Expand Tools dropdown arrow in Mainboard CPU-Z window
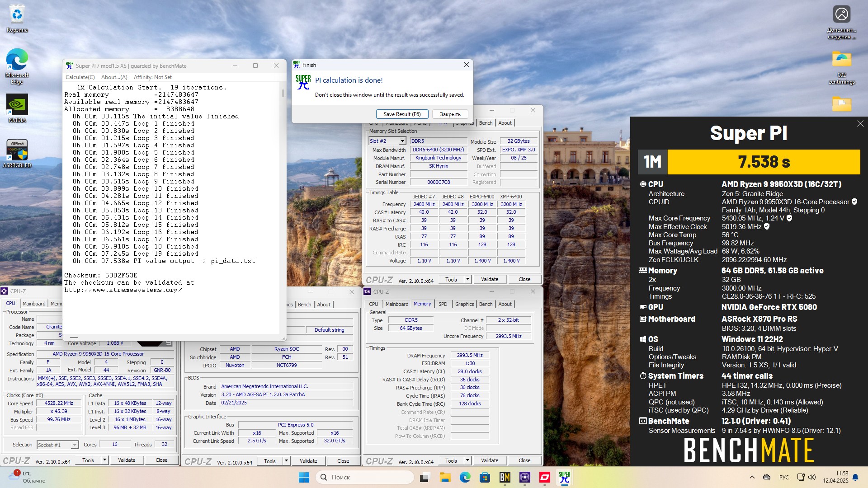 coord(286,461)
